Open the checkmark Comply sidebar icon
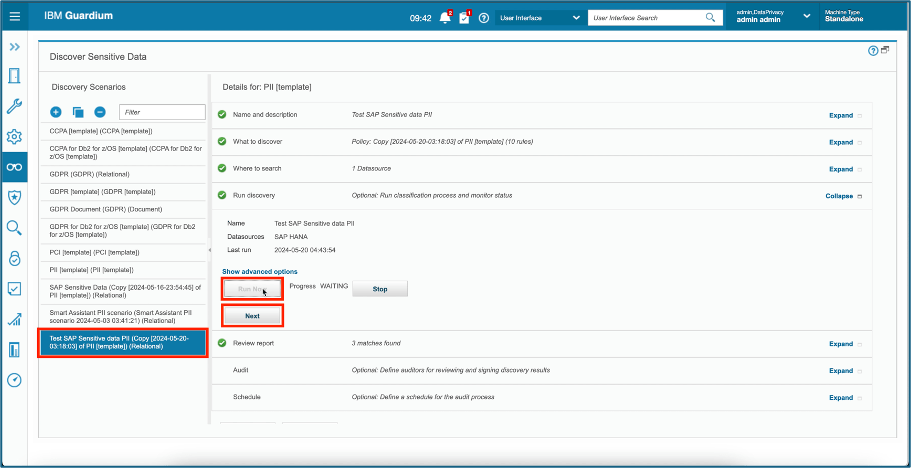Screen dimensions: 912x468 click(x=15, y=289)
